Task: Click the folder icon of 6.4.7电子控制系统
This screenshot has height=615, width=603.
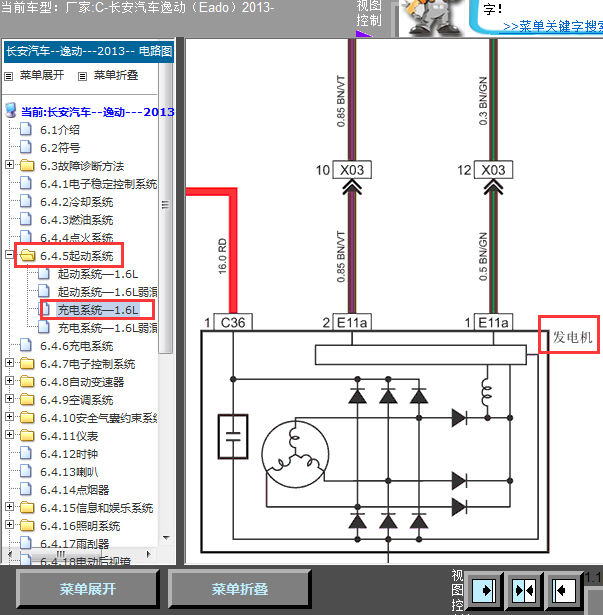Action: click(x=27, y=364)
